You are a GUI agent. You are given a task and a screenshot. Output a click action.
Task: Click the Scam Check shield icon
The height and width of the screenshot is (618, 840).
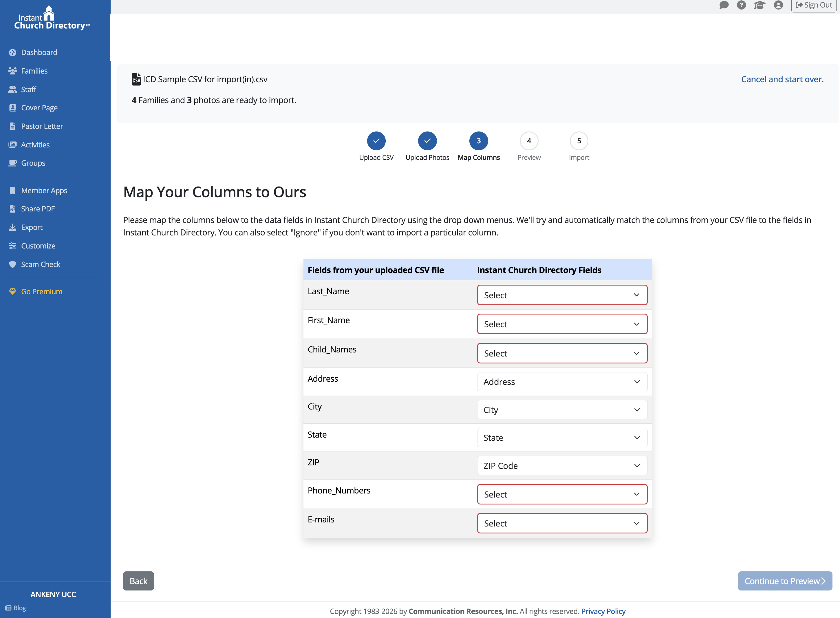point(13,264)
